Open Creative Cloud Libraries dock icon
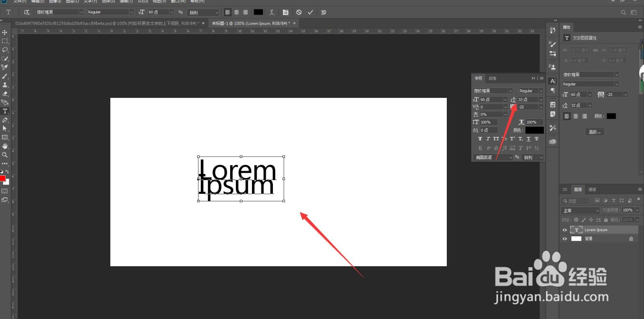Viewport: 644px width, 319px height. 553,141
